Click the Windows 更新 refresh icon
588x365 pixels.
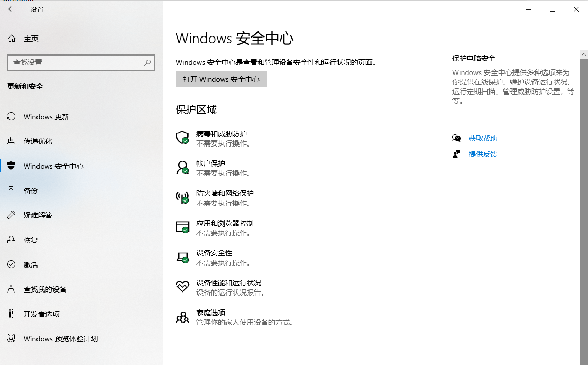tap(11, 116)
